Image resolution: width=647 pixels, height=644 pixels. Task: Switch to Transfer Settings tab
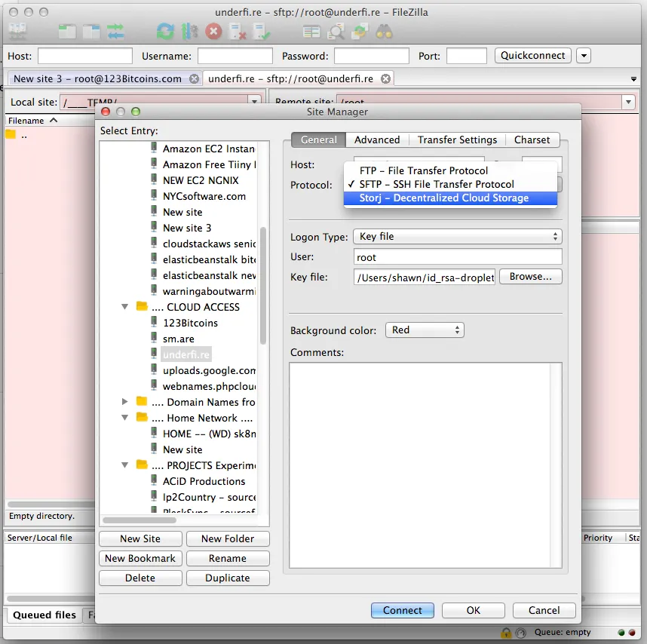click(457, 140)
